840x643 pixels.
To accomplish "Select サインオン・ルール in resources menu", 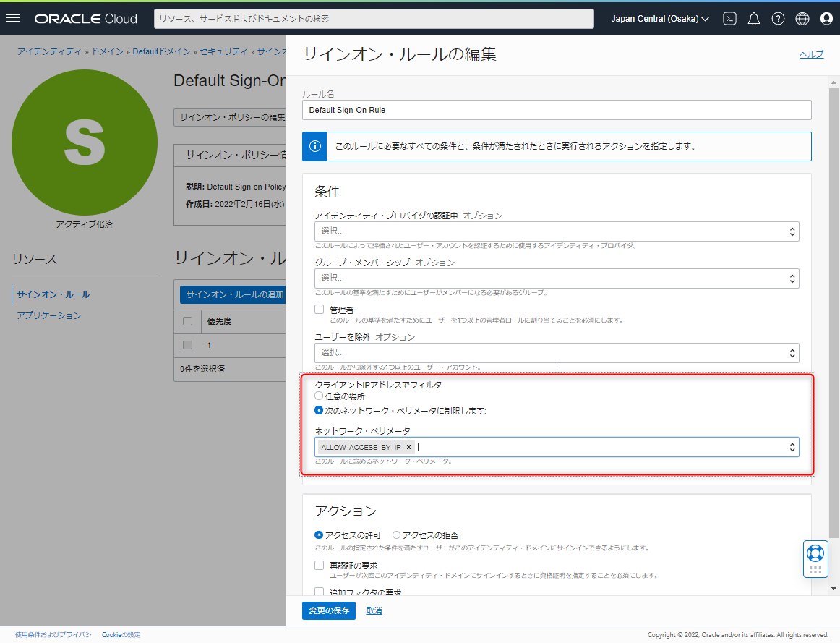I will click(53, 294).
